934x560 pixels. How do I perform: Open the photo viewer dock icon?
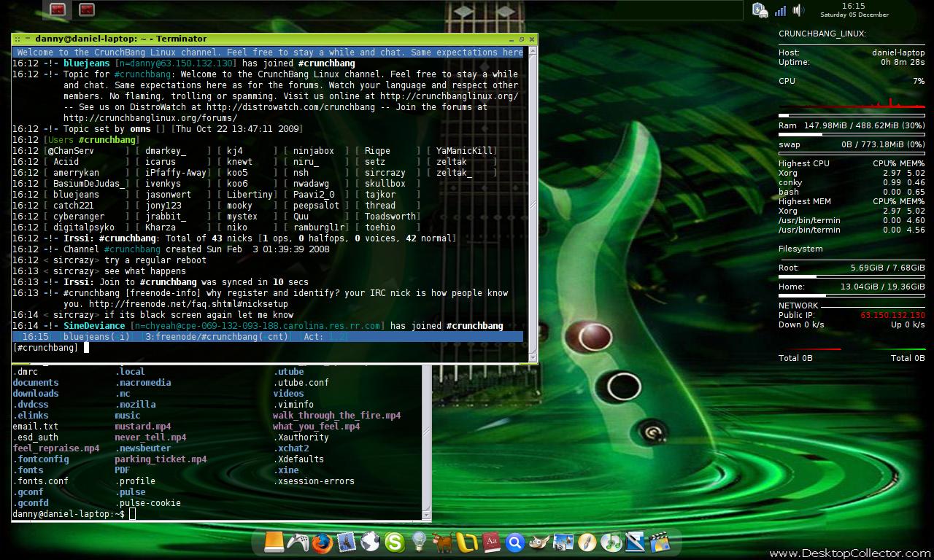point(563,542)
